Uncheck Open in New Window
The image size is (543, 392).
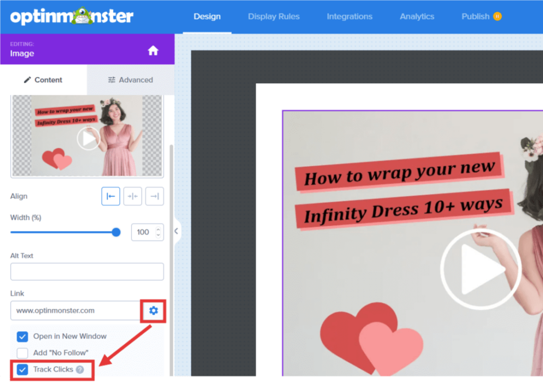(22, 336)
